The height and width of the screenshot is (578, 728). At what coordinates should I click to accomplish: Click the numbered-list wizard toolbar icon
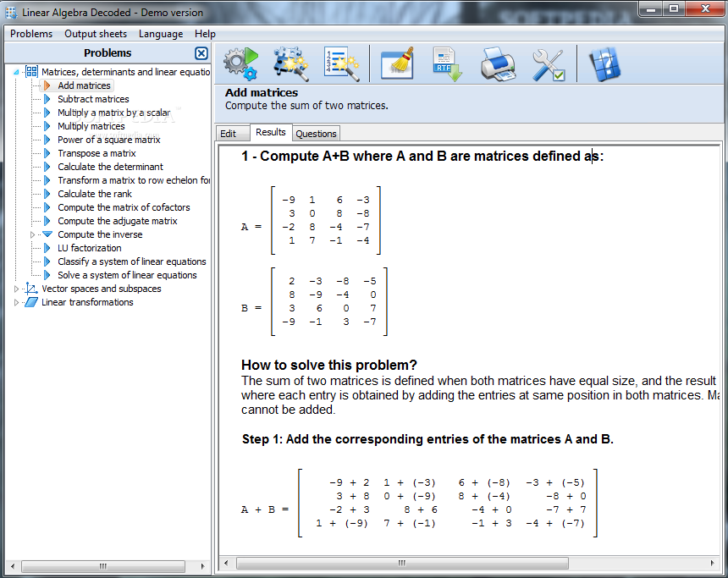pos(341,64)
